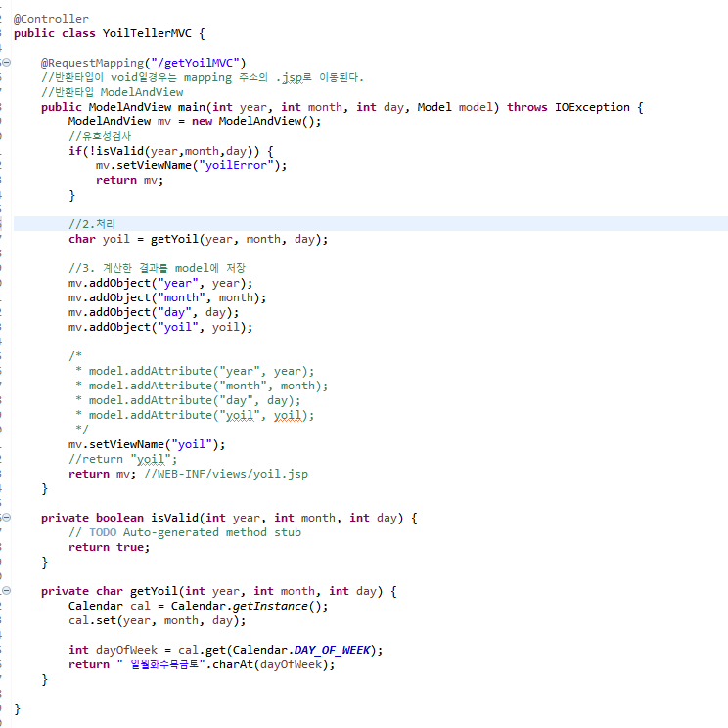Viewport: 728px width, 728px height.
Task: Click the @Controller annotation
Action: tap(51, 19)
